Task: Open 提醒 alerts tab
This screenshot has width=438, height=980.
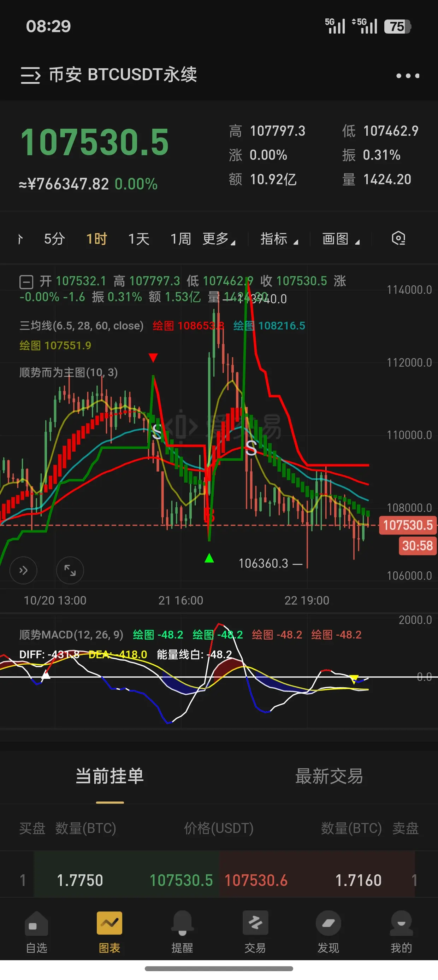Action: [182, 932]
